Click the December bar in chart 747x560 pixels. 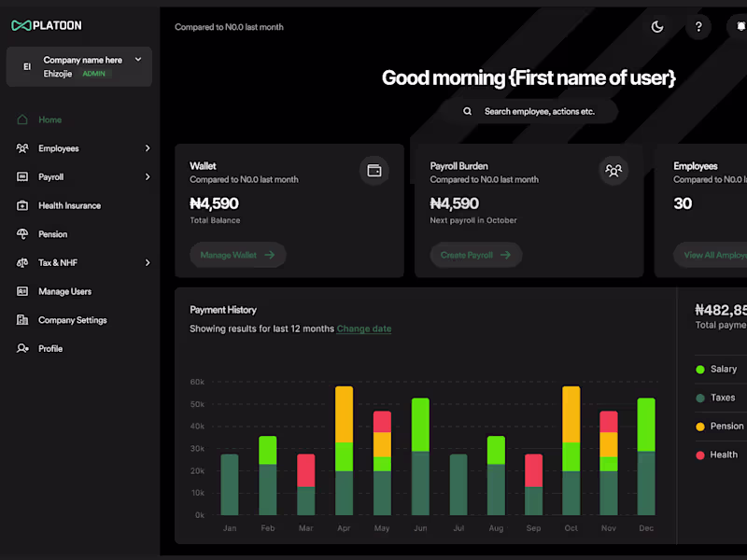coord(646,456)
